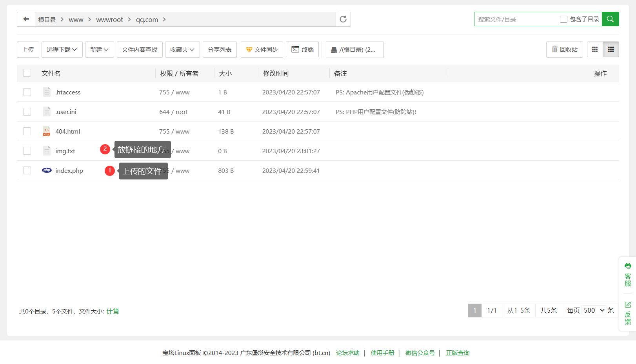Open 文件同步 file sync
636x364 pixels.
[x=262, y=49]
